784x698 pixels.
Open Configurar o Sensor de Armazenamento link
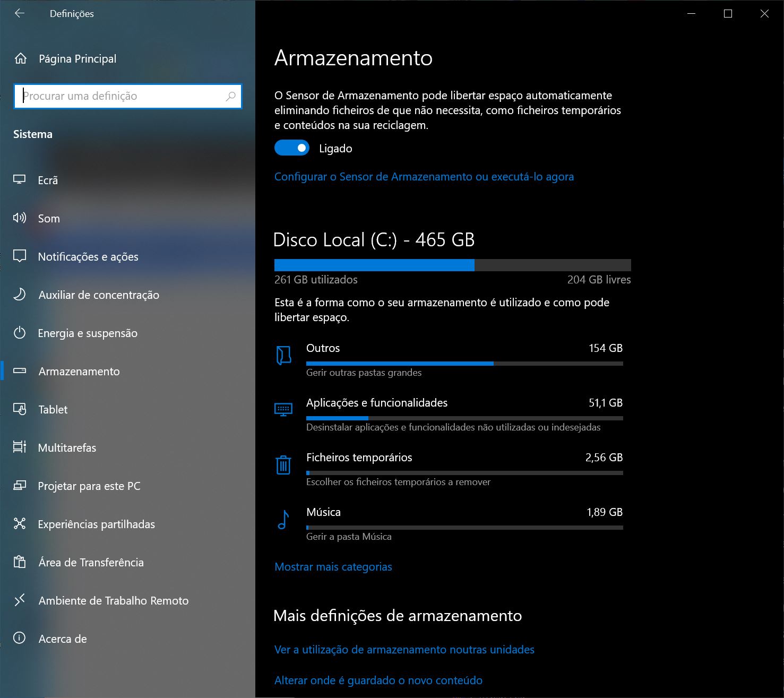(424, 177)
